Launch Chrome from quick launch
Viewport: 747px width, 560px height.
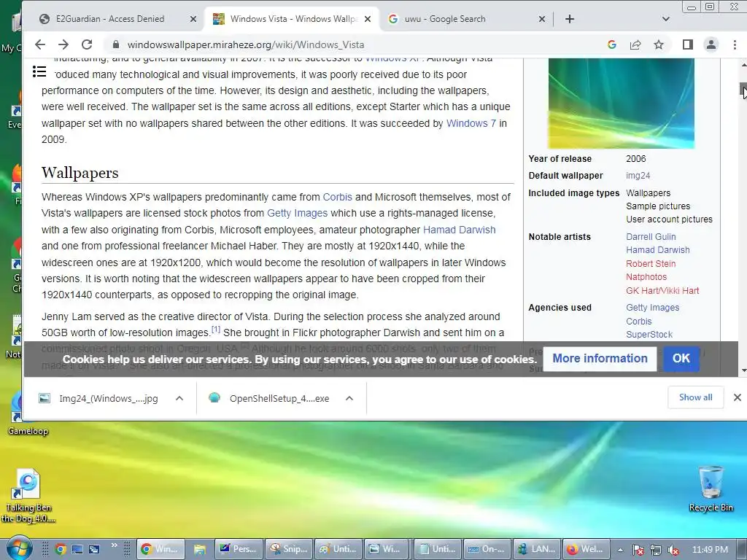pos(61,549)
